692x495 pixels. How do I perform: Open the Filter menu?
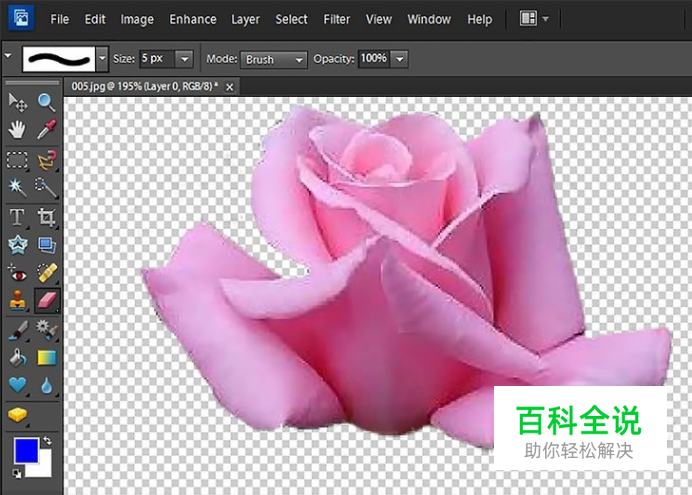pyautogui.click(x=337, y=19)
